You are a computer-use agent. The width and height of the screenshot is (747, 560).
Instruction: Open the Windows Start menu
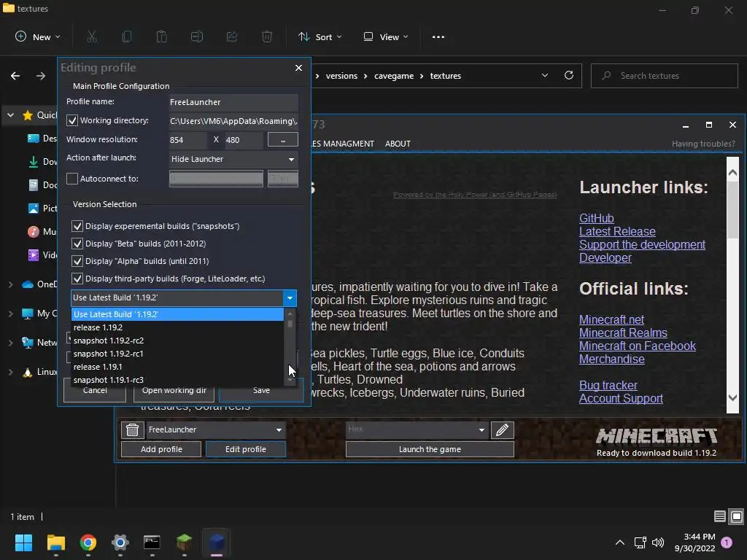tap(24, 542)
